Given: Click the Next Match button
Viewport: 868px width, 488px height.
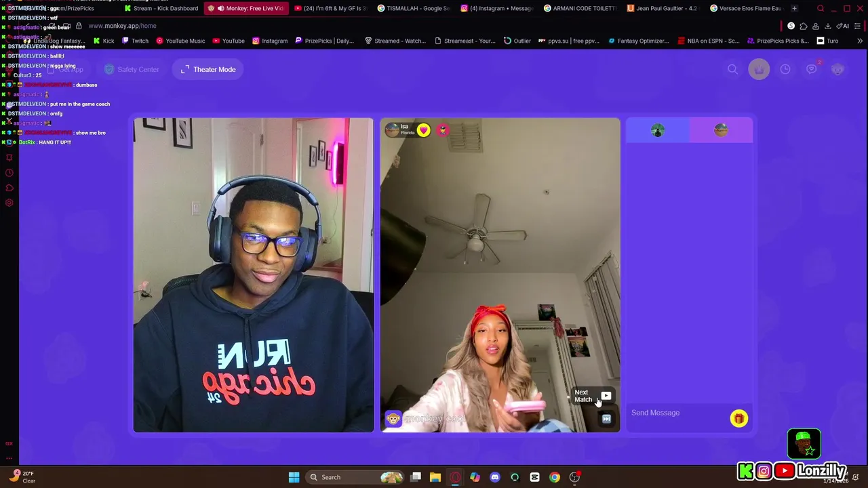Looking at the screenshot, I should 593,396.
